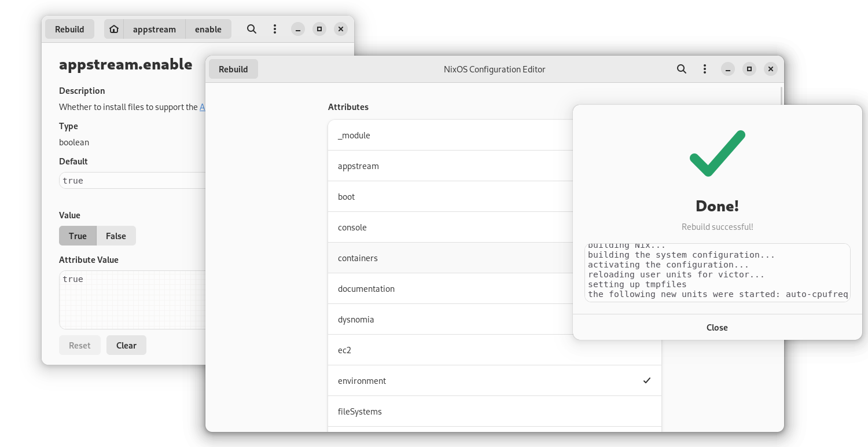Click the 'NixOS Configuration Editor' window title

point(494,69)
